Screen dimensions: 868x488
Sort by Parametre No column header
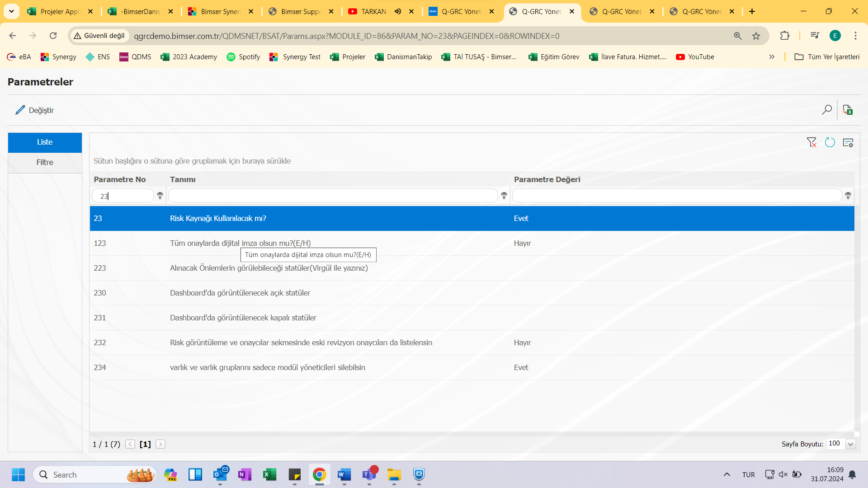point(120,179)
